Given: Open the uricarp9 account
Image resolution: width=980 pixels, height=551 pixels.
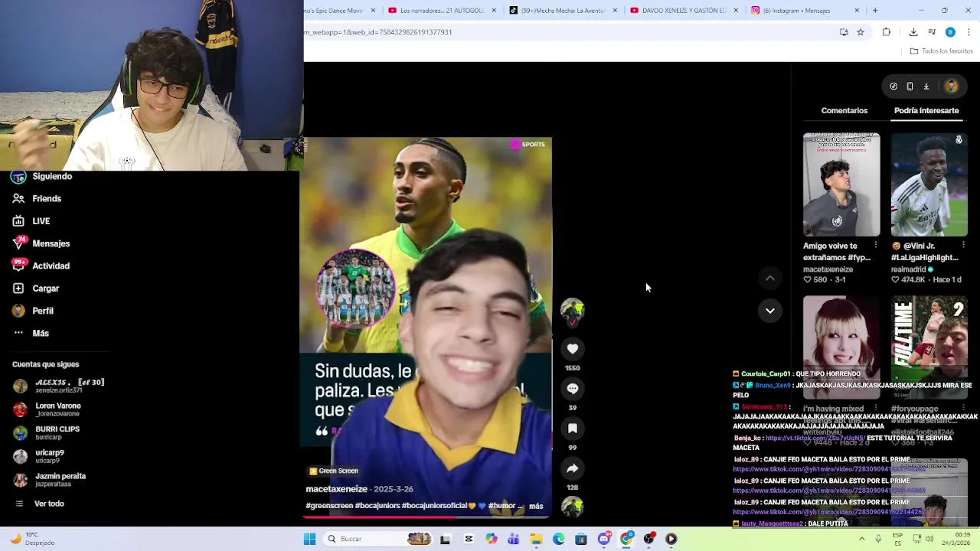Looking at the screenshot, I should pos(39,456).
